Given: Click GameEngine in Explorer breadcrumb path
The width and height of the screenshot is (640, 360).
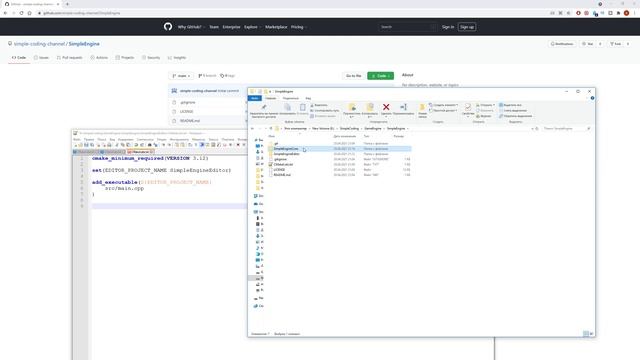Looking at the screenshot, I should click(x=373, y=129).
